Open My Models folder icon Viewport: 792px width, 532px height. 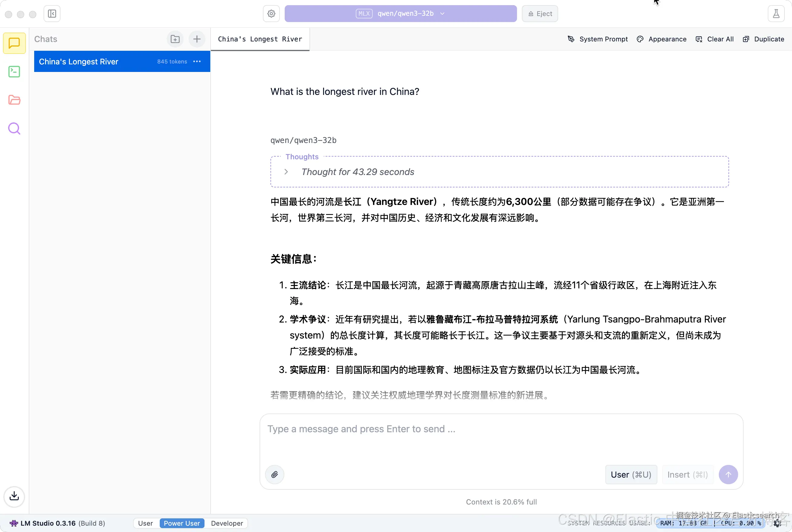[14, 100]
